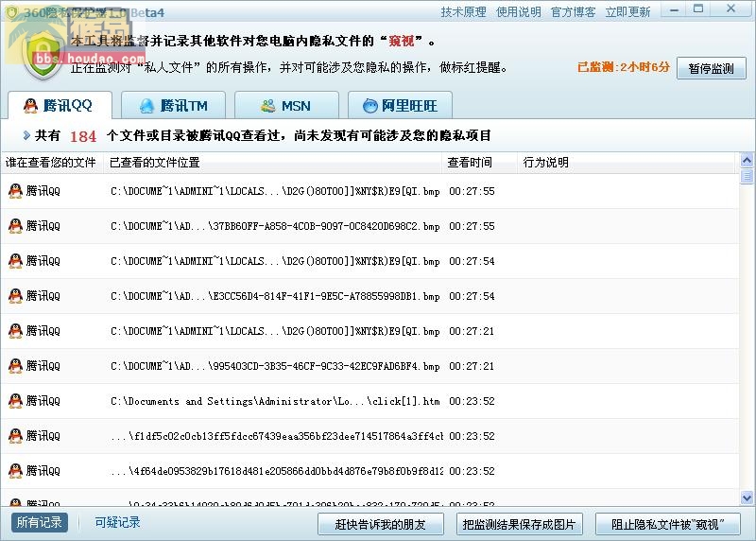Click QQ icon in first 00:27:55 row
Viewport: 756px width, 541px height.
pyautogui.click(x=15, y=191)
